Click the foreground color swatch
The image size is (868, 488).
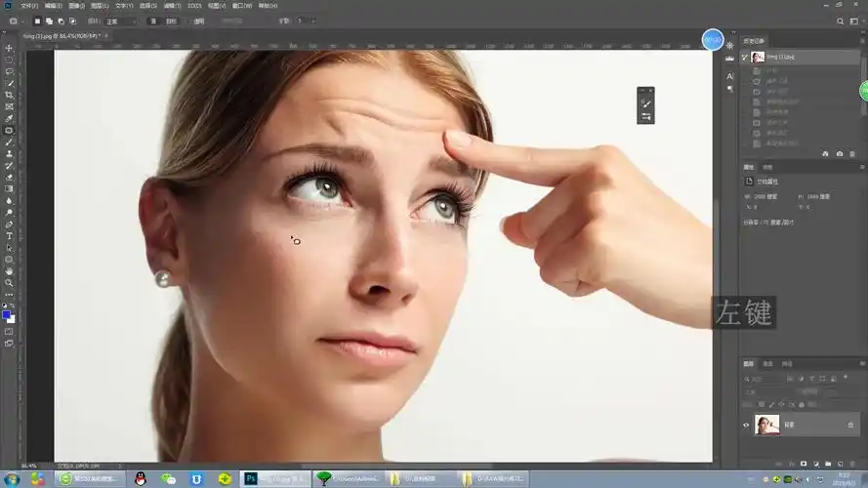coord(8,314)
